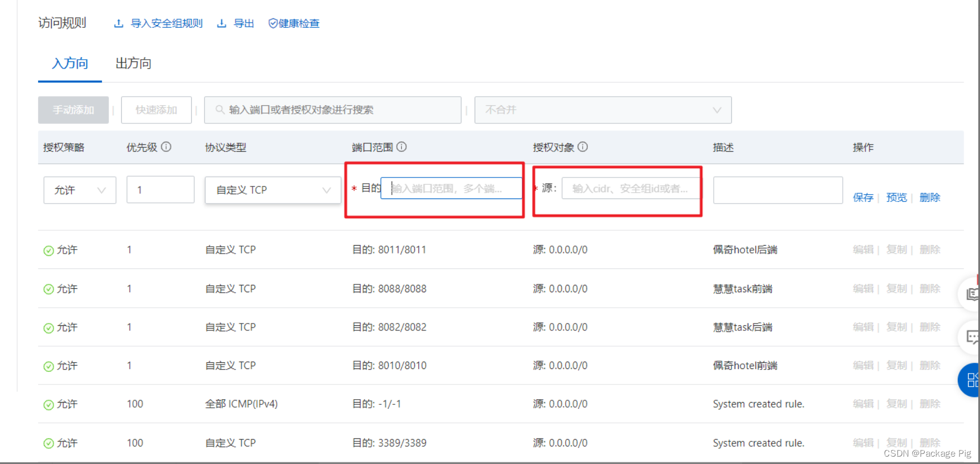This screenshot has height=464, width=980.
Task: Select the 目的: 8011/8011 port cell
Action: tap(389, 250)
